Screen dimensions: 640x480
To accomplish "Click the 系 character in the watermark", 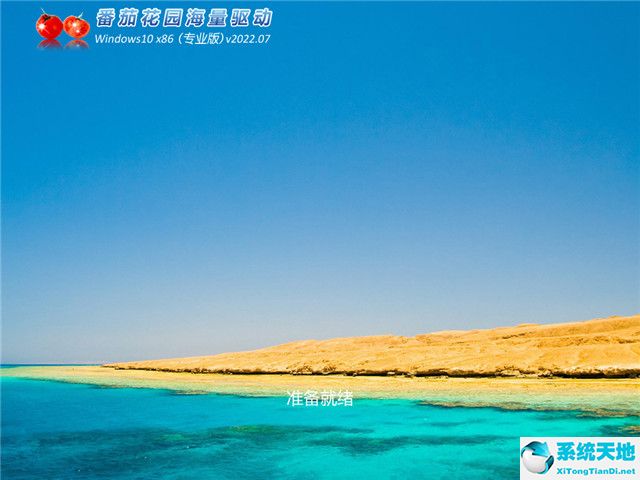I will 567,452.
